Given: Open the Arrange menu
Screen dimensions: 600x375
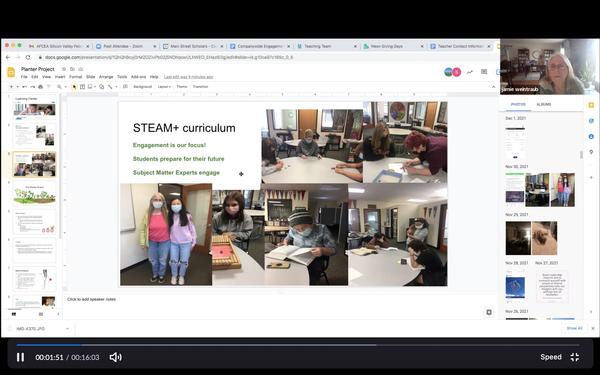Looking at the screenshot, I should point(106,77).
